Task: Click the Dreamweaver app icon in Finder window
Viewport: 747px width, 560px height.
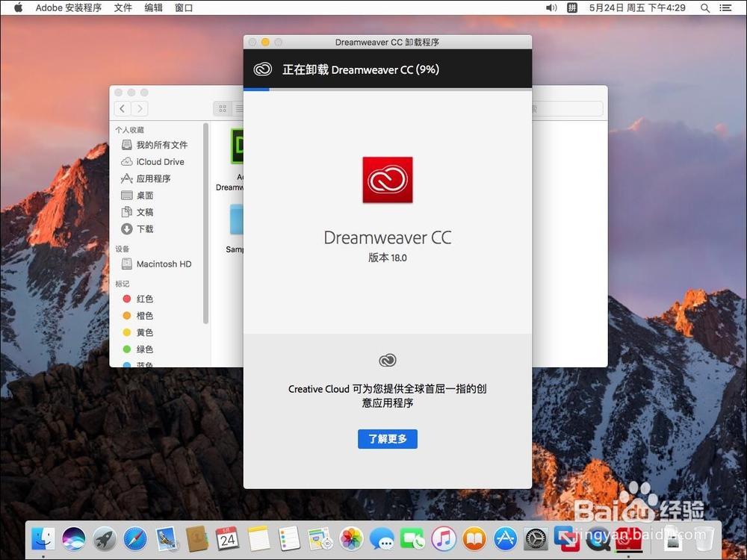Action: point(237,146)
